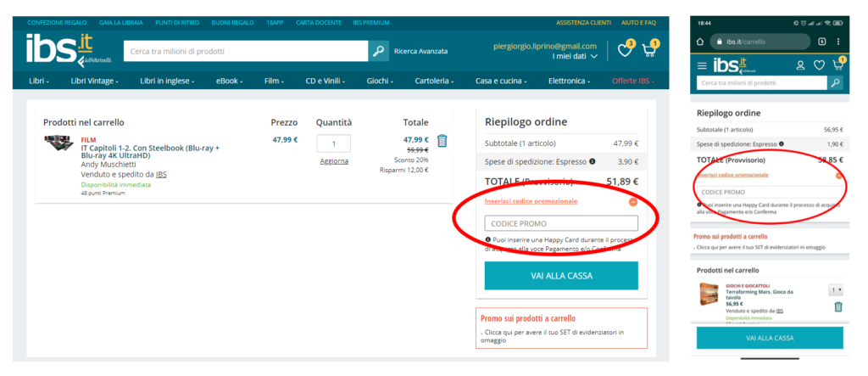868x376 pixels.
Task: Click Andy Muschietti director name
Action: pos(109,165)
